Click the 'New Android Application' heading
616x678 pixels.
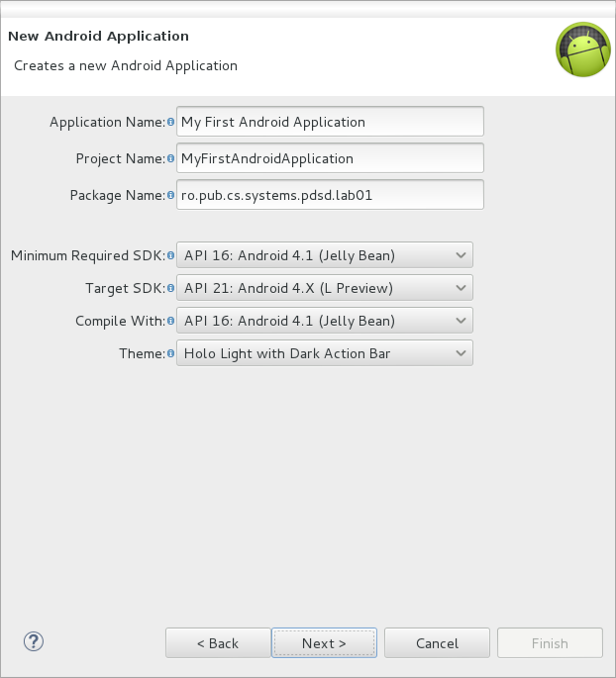(x=98, y=36)
